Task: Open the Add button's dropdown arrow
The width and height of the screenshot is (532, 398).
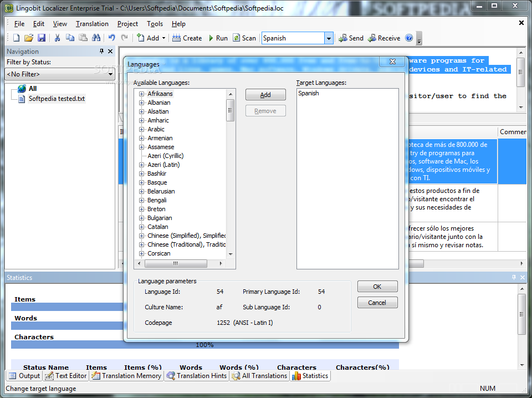Action: coord(163,38)
